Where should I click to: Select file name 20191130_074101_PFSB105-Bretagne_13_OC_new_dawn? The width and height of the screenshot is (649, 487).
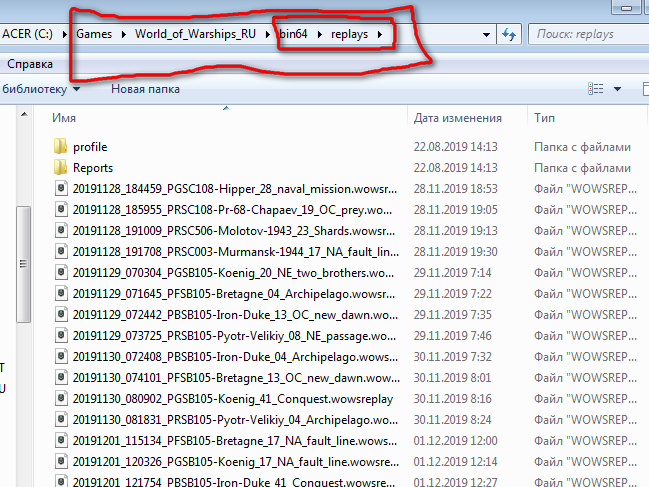point(236,378)
